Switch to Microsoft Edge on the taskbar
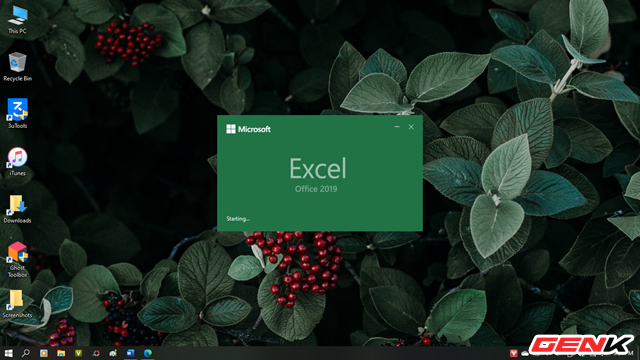 148,353
